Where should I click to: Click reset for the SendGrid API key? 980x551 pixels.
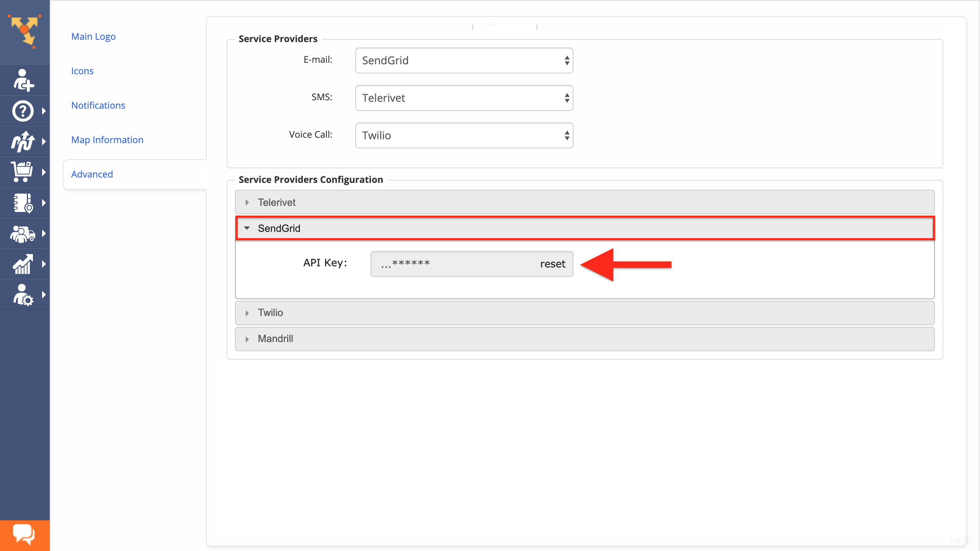[552, 264]
